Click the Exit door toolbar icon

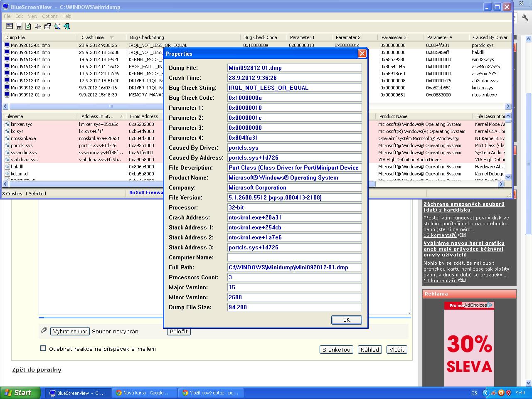[x=66, y=26]
